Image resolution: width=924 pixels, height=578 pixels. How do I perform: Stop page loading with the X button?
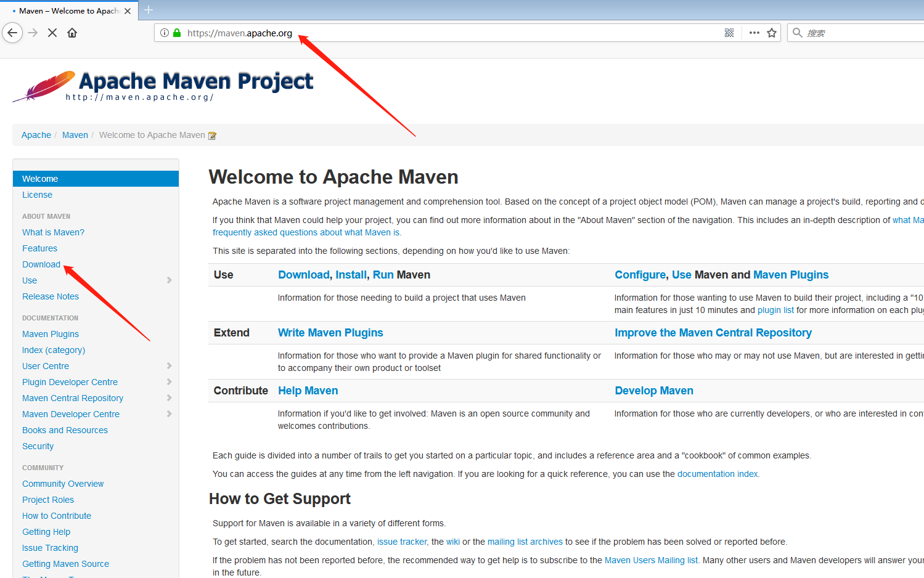52,33
